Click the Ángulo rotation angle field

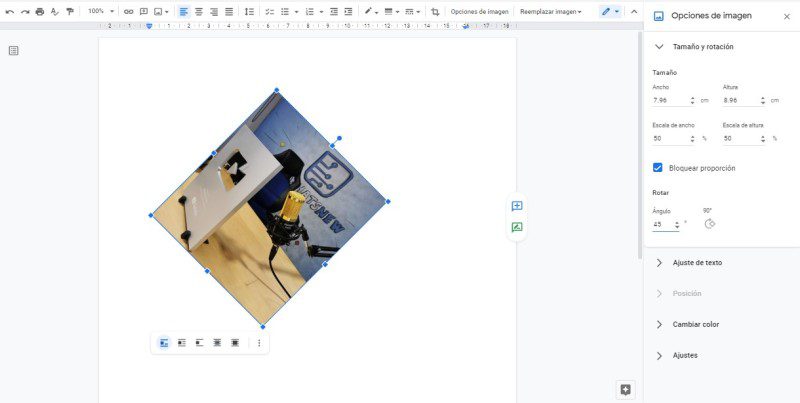tap(663, 224)
